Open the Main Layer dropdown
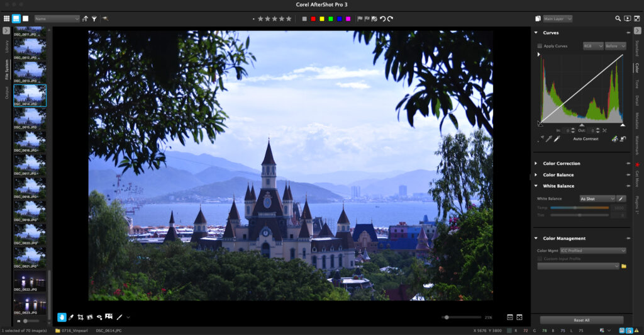This screenshot has height=335, width=644. pos(557,18)
